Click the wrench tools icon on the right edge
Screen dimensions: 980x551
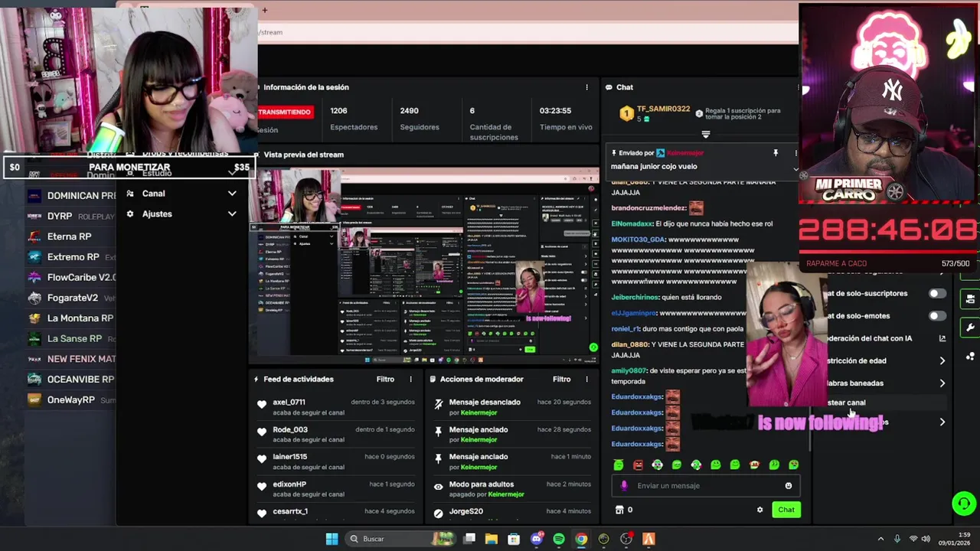point(970,328)
